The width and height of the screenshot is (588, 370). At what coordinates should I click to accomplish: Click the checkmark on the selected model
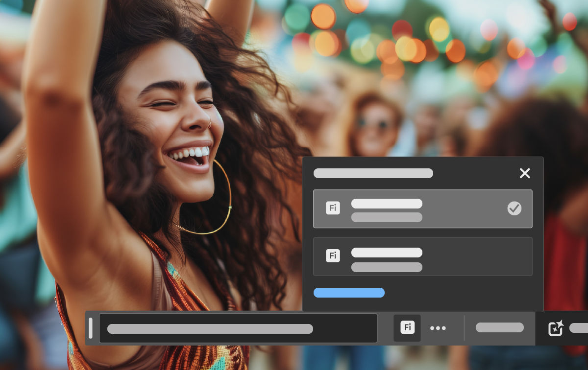coord(514,208)
